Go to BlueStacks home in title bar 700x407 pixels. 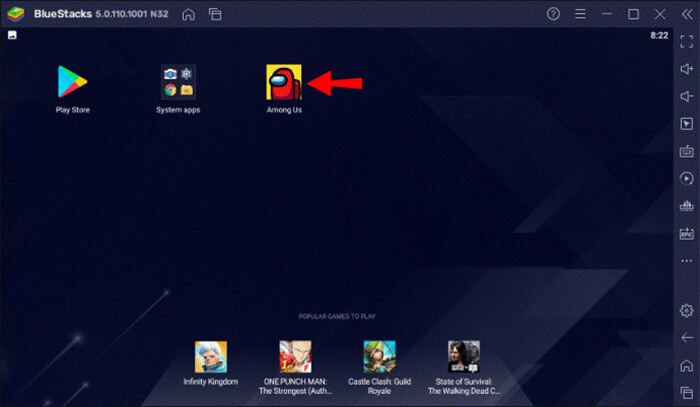[188, 14]
